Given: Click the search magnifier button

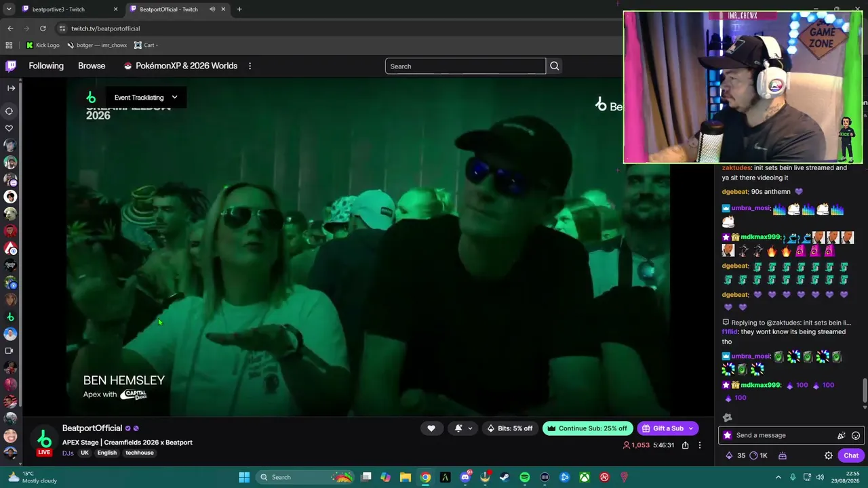Looking at the screenshot, I should pos(554,66).
